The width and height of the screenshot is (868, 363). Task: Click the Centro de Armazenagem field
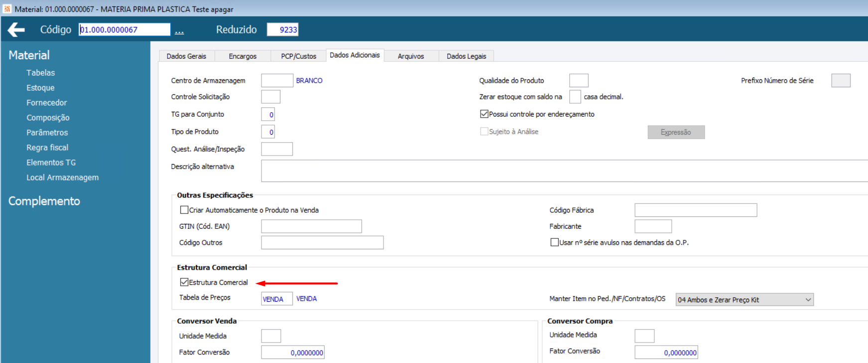(x=277, y=80)
